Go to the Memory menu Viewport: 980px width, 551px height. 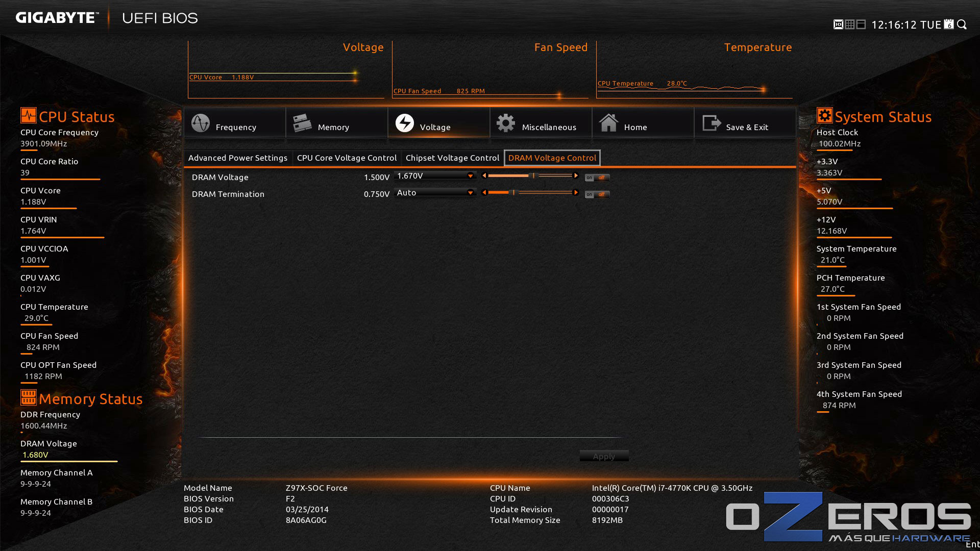pos(337,122)
